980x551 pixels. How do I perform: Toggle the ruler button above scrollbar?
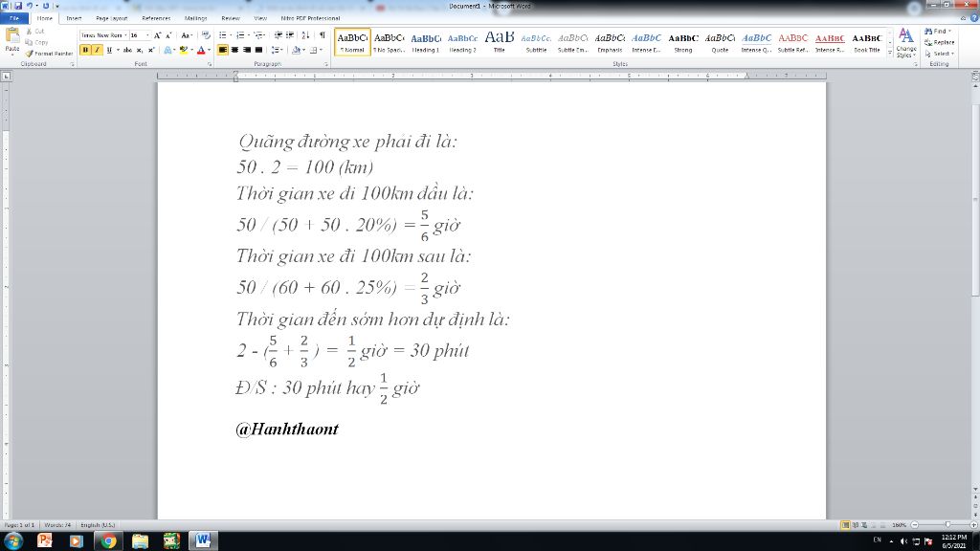click(975, 77)
